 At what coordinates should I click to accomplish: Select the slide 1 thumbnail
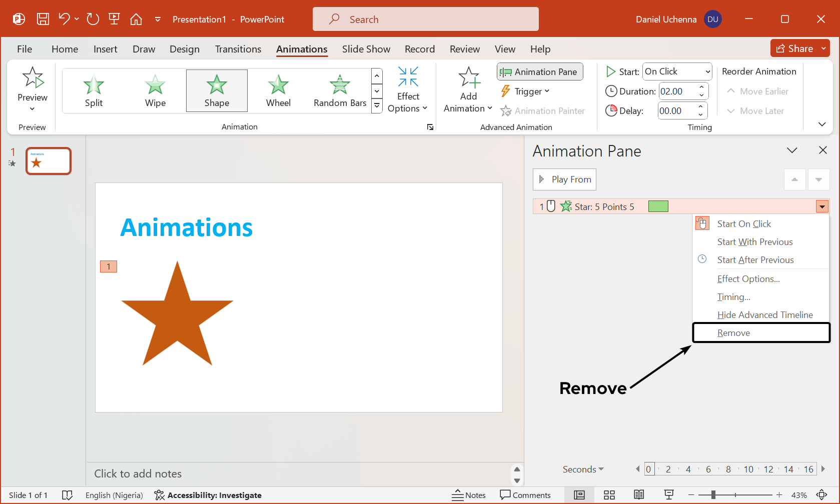coord(49,161)
